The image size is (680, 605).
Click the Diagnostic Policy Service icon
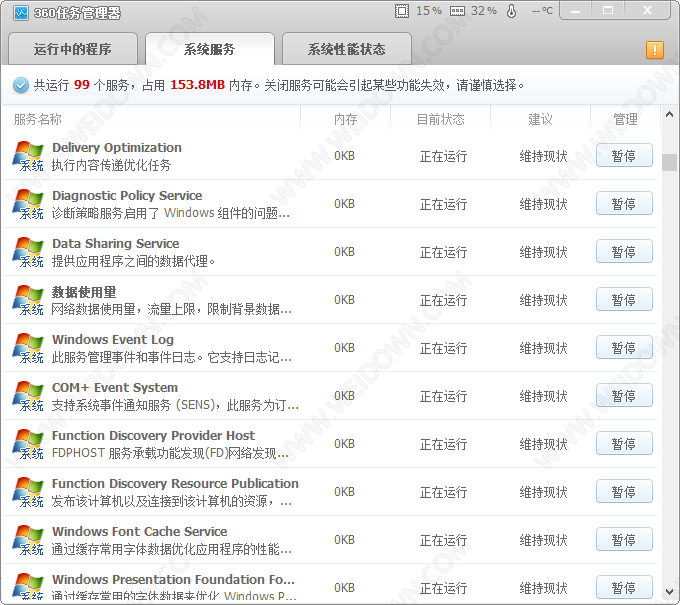coord(28,204)
